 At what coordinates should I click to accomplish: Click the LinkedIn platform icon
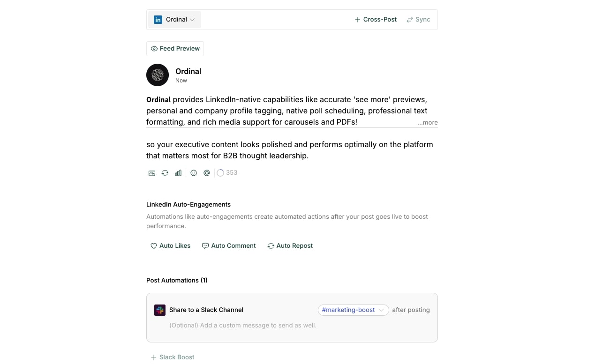(158, 19)
